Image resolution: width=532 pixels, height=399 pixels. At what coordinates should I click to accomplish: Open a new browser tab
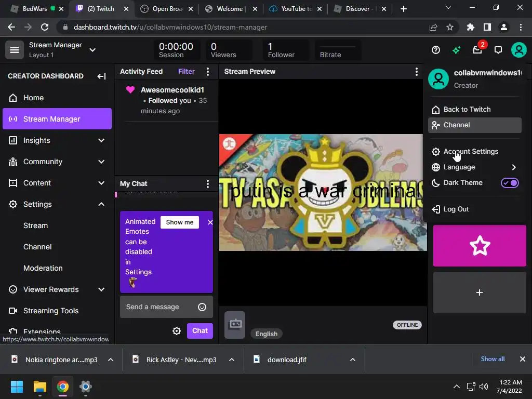pyautogui.click(x=403, y=9)
